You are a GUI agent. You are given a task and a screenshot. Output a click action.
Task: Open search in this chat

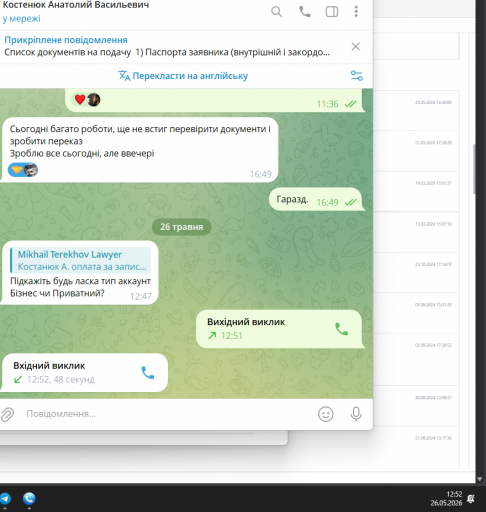click(276, 12)
